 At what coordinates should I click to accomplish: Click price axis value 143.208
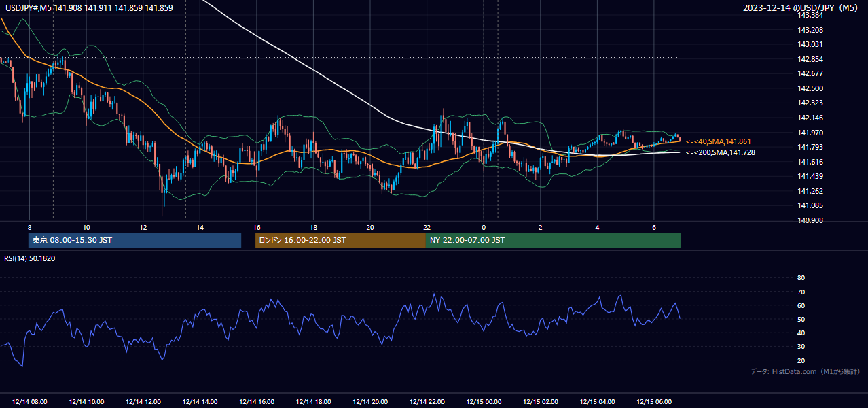coord(810,30)
